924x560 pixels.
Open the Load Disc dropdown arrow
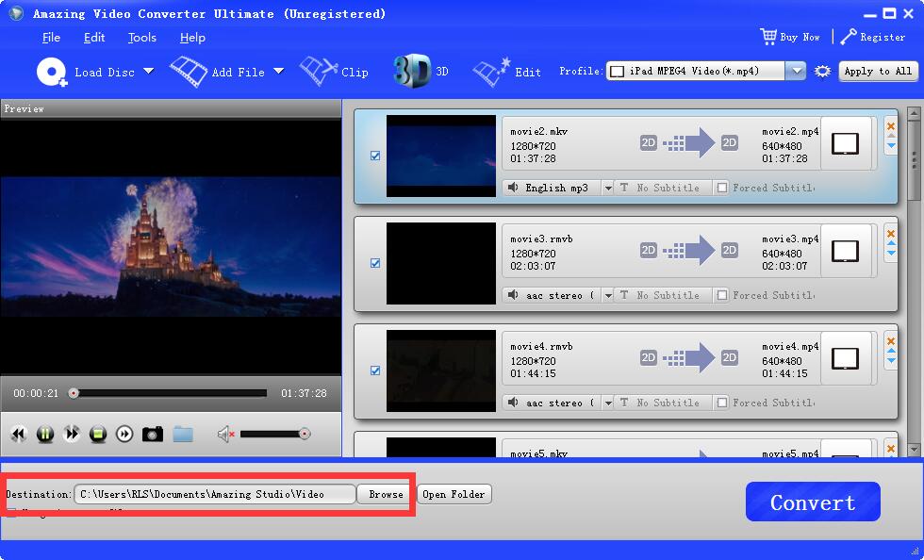(149, 72)
